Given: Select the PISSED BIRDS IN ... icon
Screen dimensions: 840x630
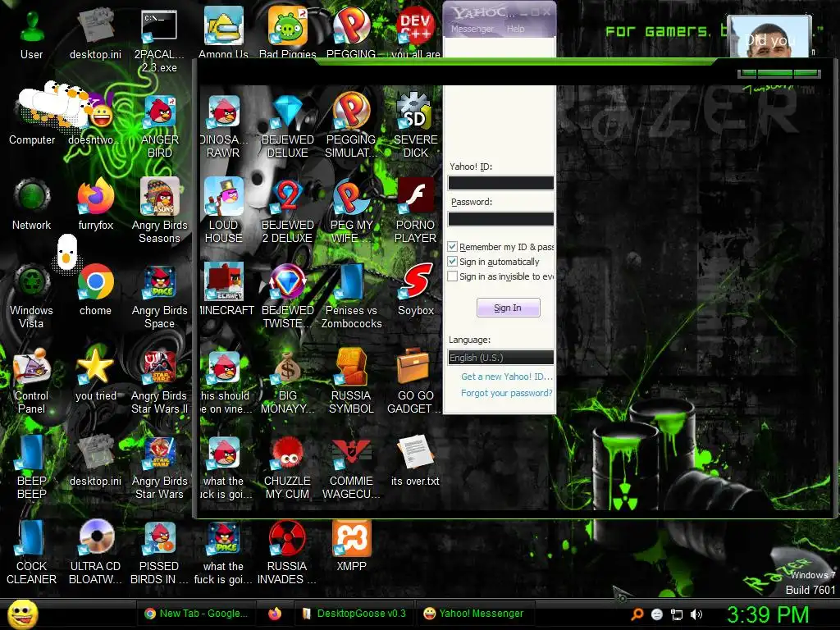Looking at the screenshot, I should tap(160, 552).
